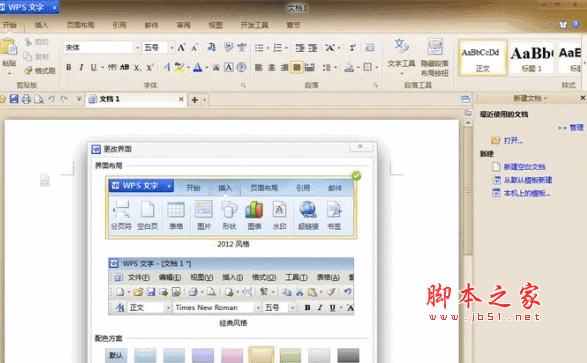The height and width of the screenshot is (363, 587).
Task: Apply Italic formatting in ribbon
Action: [x=81, y=67]
